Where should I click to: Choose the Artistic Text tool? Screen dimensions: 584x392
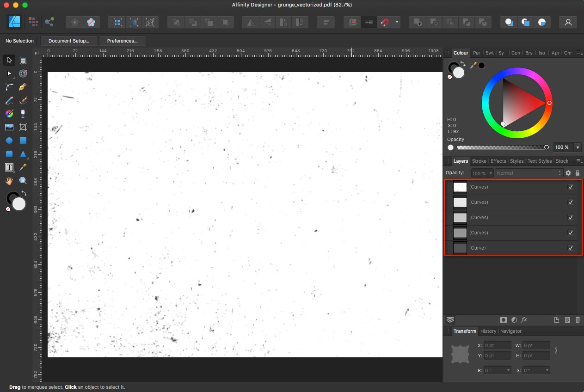tap(9, 167)
